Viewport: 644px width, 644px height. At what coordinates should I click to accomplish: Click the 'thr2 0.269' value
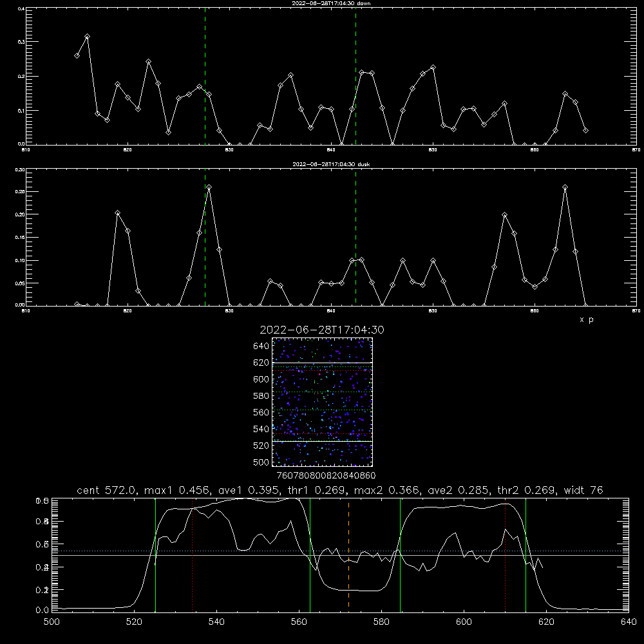tap(526, 490)
